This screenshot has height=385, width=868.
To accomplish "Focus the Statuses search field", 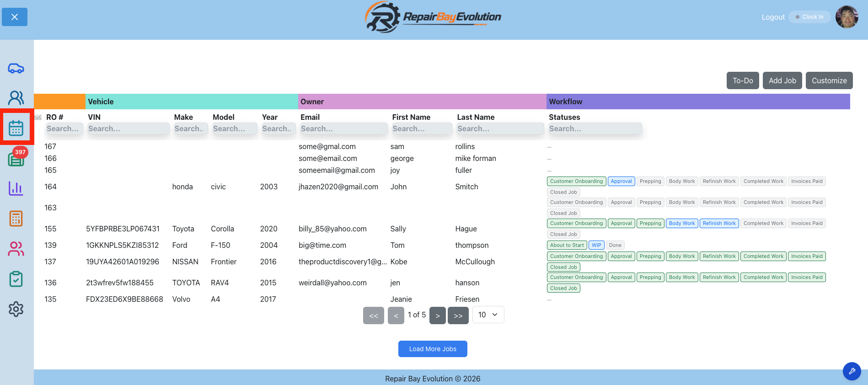I will [x=595, y=129].
